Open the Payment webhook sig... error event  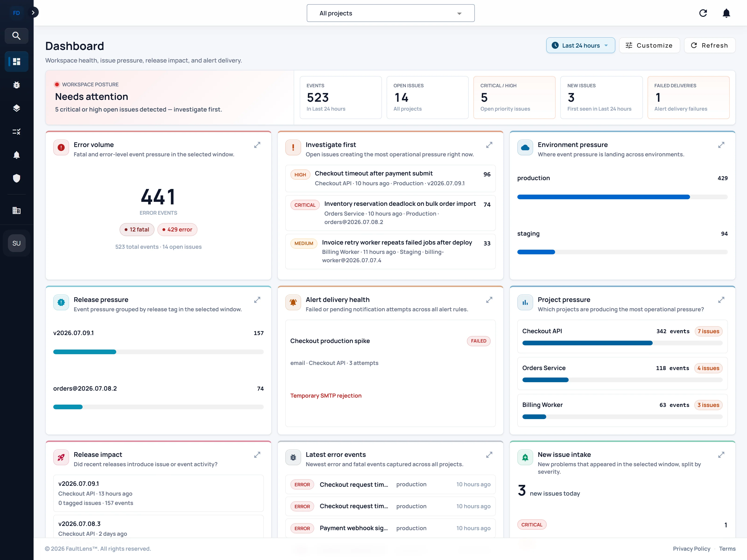click(x=390, y=528)
